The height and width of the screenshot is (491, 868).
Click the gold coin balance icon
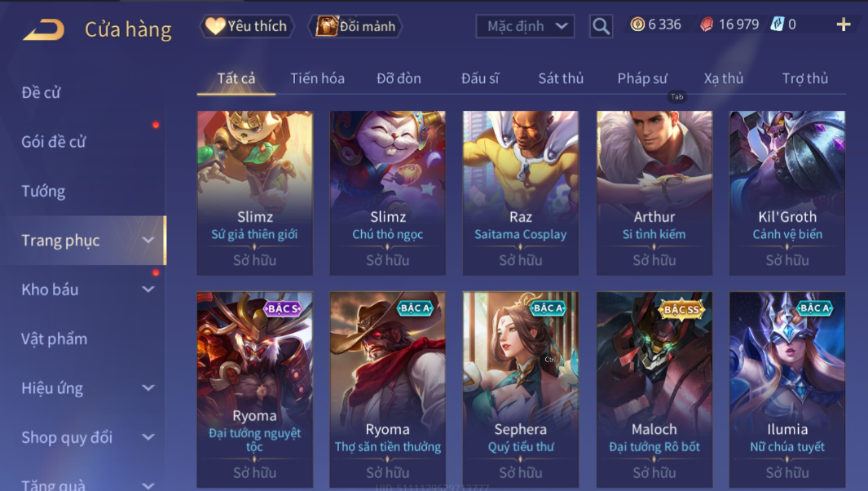637,24
